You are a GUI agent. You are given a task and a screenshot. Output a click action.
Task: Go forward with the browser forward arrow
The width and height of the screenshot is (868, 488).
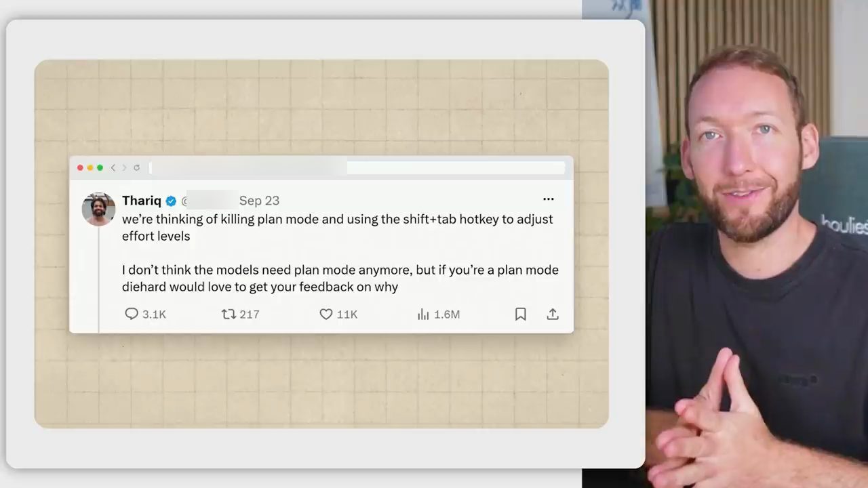(x=124, y=167)
